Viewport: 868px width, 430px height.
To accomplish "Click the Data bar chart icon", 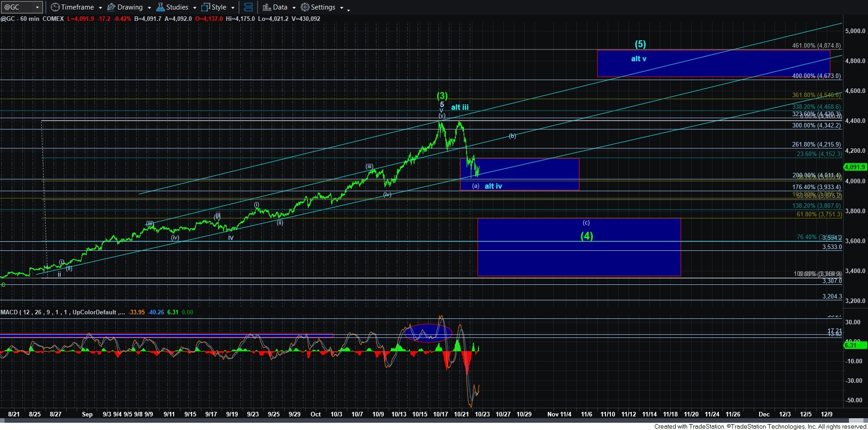I will (x=267, y=7).
